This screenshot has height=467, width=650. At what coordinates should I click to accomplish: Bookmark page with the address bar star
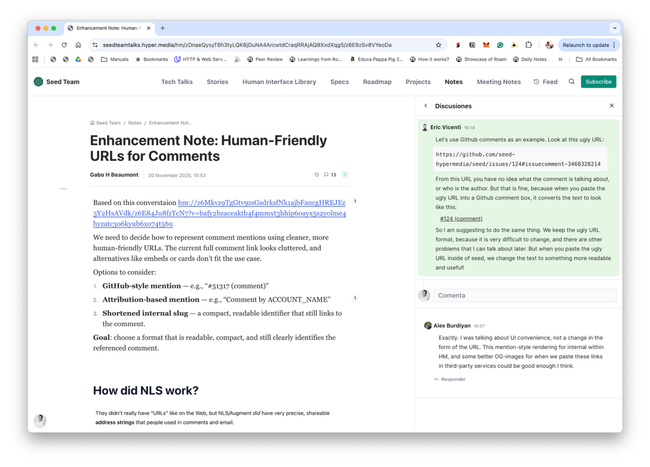pyautogui.click(x=438, y=45)
